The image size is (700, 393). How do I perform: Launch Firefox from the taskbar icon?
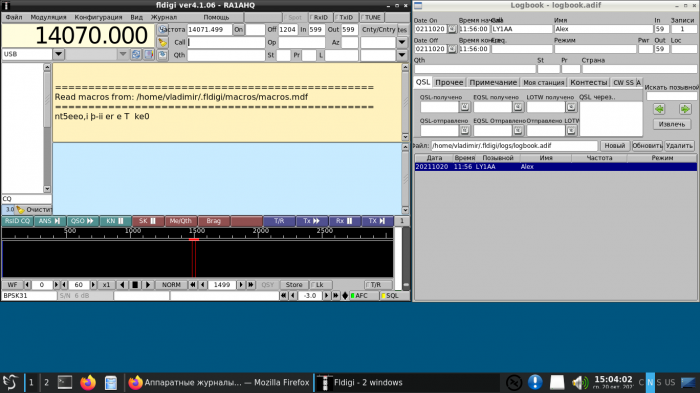point(88,382)
